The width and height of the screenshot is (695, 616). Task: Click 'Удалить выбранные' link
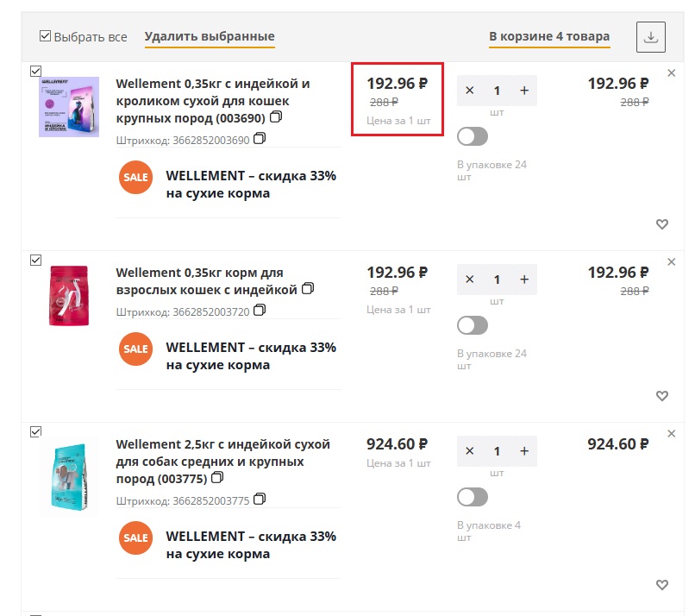pos(210,37)
